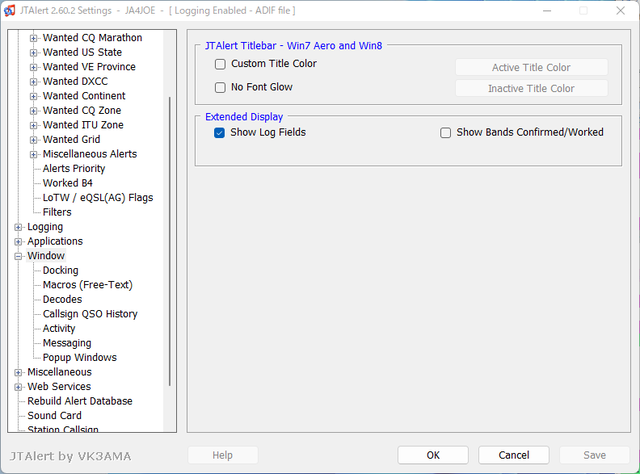Uncheck Show Log Fields
The height and width of the screenshot is (474, 640).
point(219,133)
